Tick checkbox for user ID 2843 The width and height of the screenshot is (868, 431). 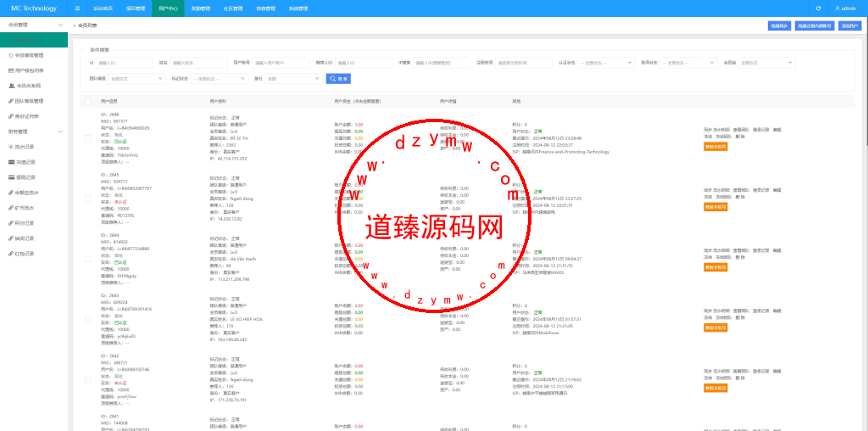coord(88,319)
